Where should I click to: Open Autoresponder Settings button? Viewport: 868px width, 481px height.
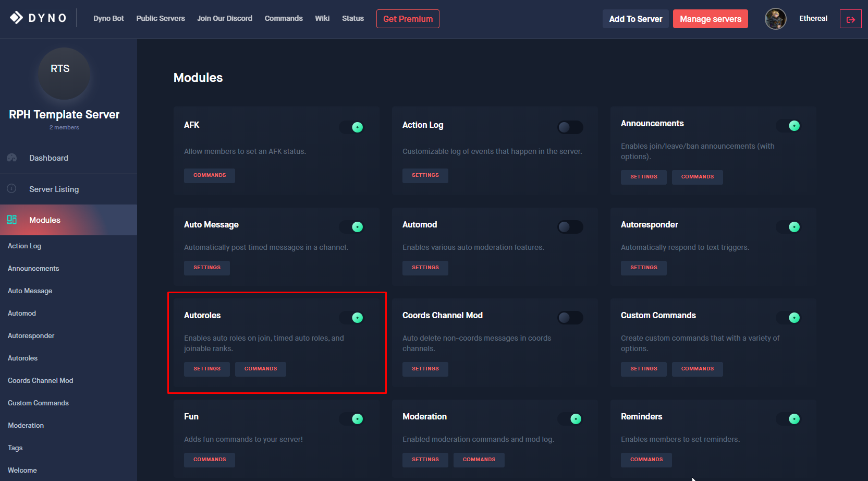point(644,268)
